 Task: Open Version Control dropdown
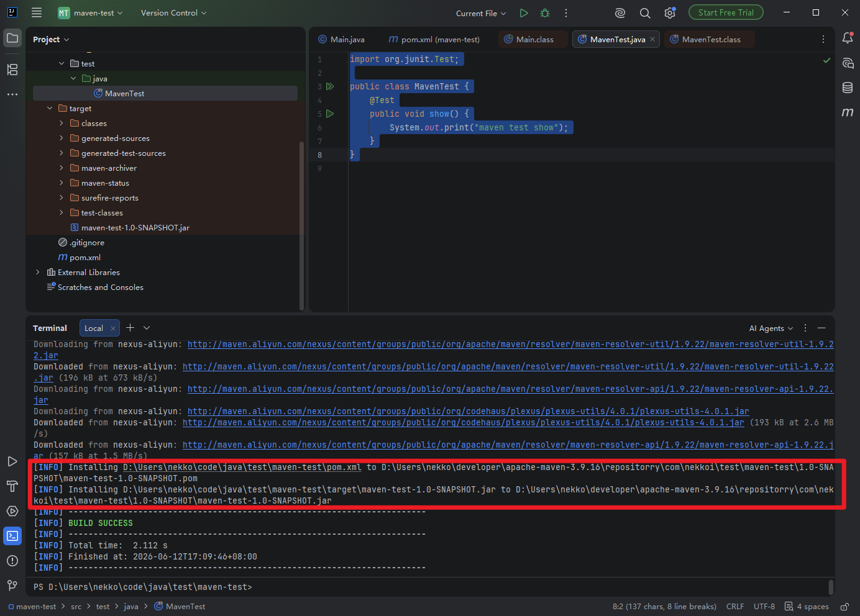click(x=173, y=12)
